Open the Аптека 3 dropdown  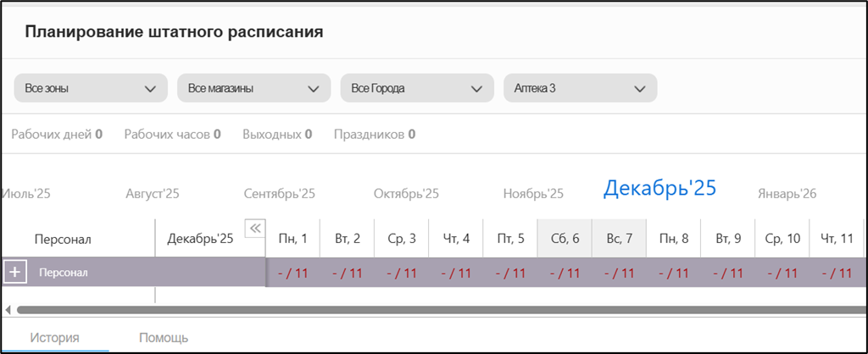click(580, 88)
